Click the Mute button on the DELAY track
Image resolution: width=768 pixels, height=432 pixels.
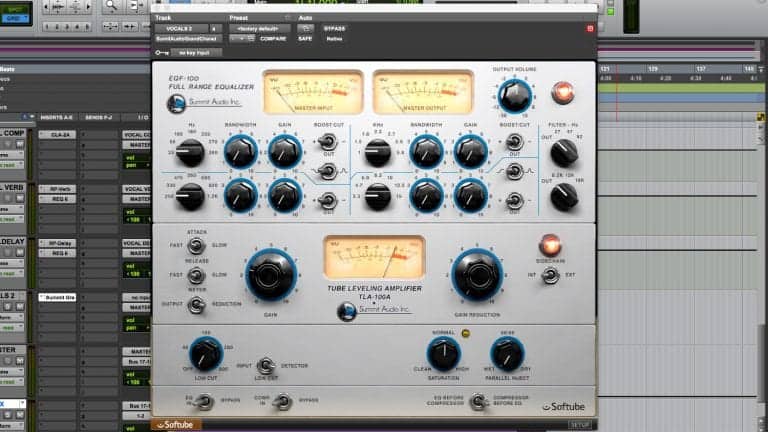tap(20, 252)
